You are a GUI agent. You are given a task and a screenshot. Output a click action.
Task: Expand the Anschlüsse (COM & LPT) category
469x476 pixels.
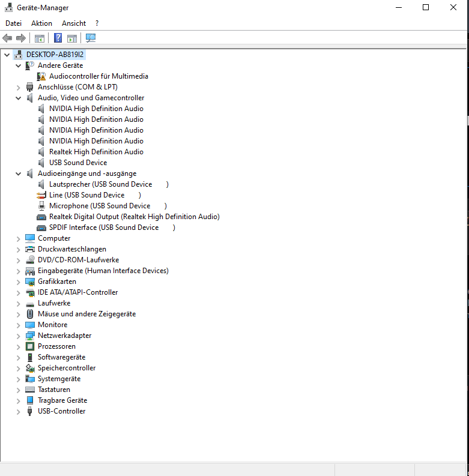18,88
